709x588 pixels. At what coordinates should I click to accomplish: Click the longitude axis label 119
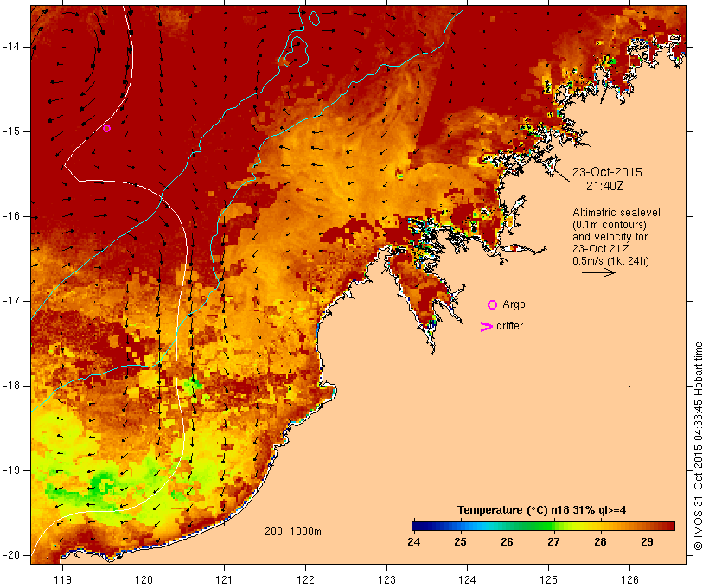coord(62,580)
